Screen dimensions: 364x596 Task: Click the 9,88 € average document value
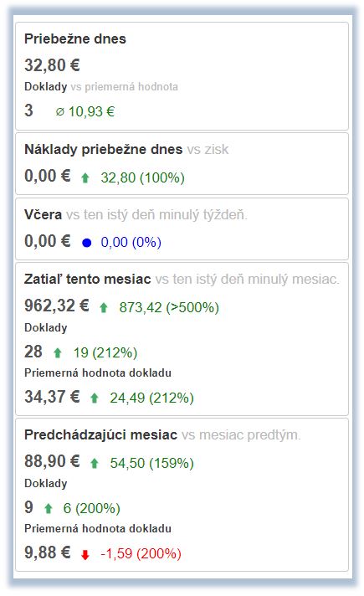pyautogui.click(x=48, y=552)
